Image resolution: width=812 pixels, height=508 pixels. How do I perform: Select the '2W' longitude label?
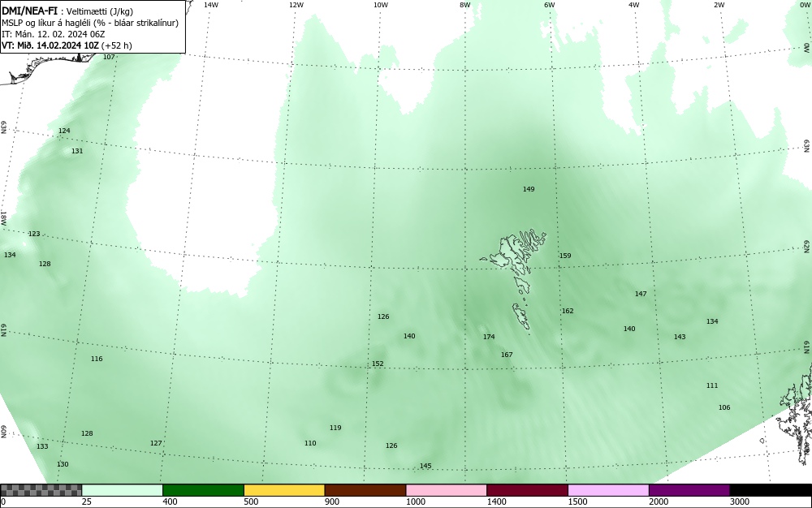[719, 5]
